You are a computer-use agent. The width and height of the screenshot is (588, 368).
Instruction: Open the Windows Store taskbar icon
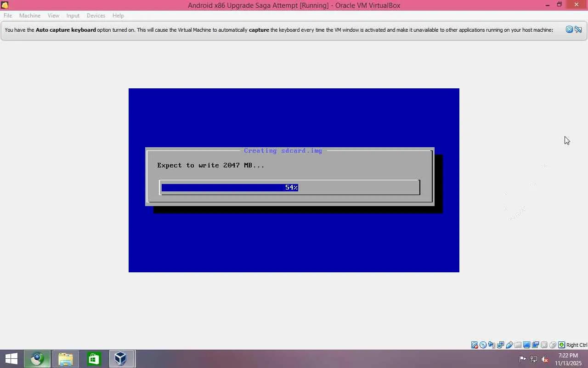point(94,359)
